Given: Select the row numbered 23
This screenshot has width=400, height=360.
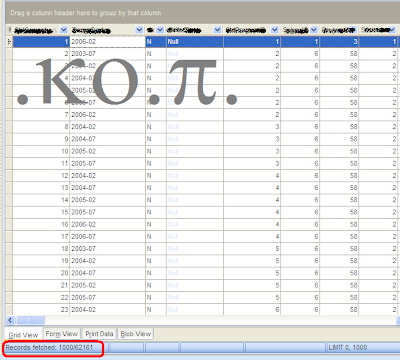Looking at the screenshot, I should (x=203, y=310).
